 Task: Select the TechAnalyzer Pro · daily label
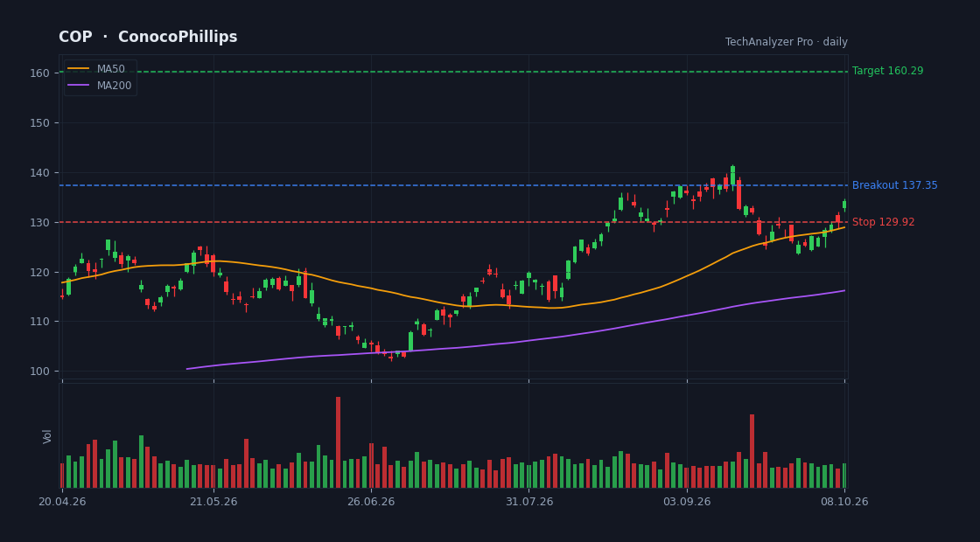787,42
